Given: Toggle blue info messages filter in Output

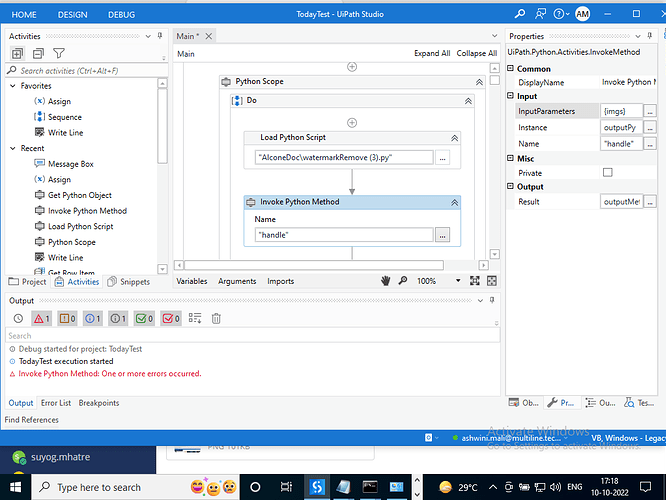Looking at the screenshot, I should click(x=93, y=318).
